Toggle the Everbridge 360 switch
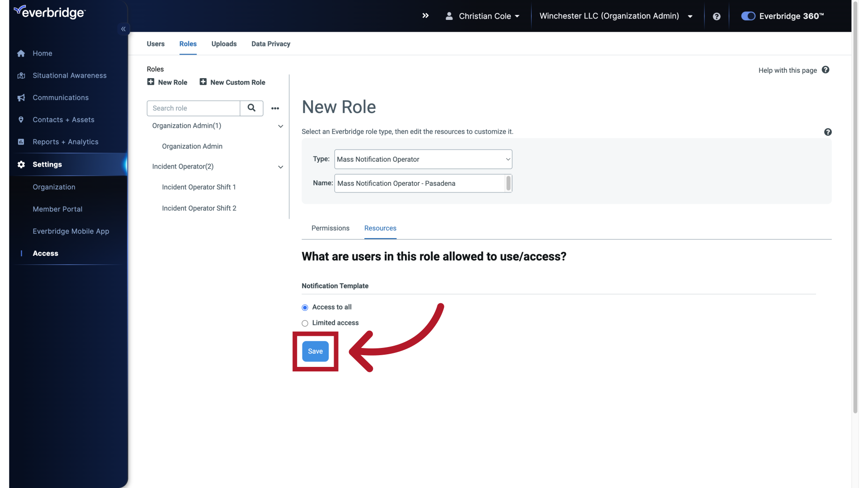 pos(748,16)
